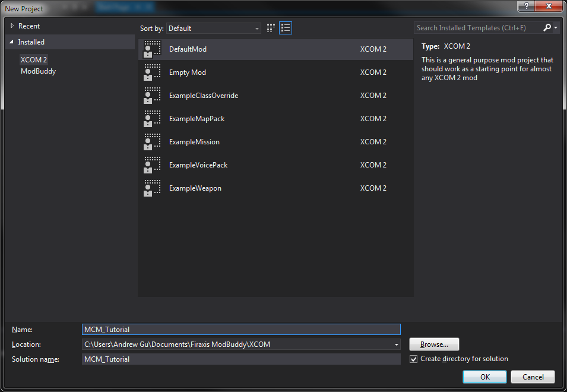Select the ExampleWeapon template name

point(195,188)
